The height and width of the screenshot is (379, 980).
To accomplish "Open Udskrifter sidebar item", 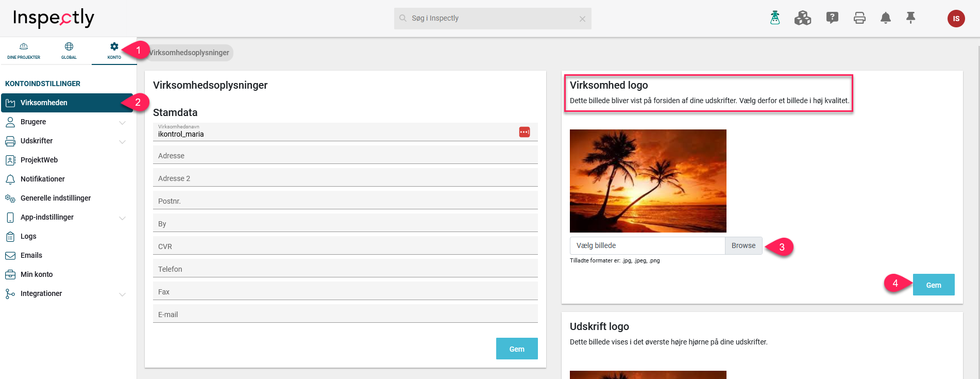I will tap(67, 141).
